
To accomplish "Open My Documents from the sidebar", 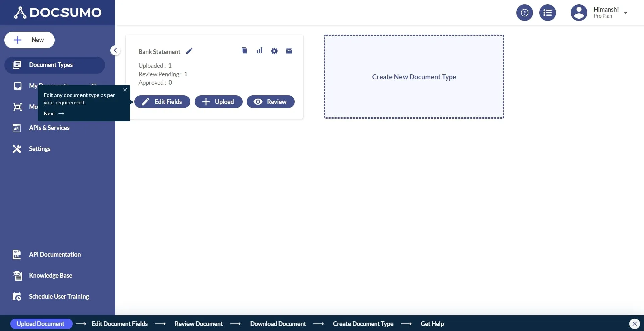I will pyautogui.click(x=17, y=86).
